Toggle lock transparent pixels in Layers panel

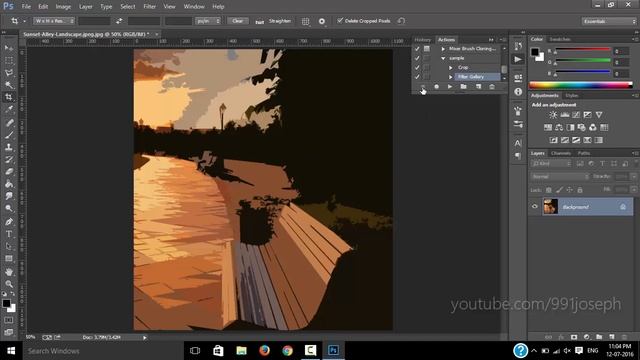click(549, 190)
